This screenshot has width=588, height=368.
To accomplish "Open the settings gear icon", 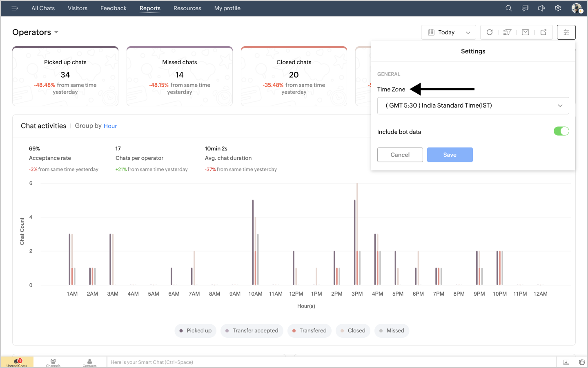I will (558, 8).
